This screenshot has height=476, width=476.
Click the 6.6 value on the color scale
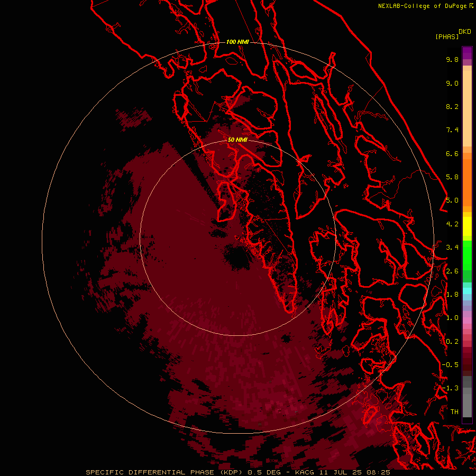[x=452, y=154]
